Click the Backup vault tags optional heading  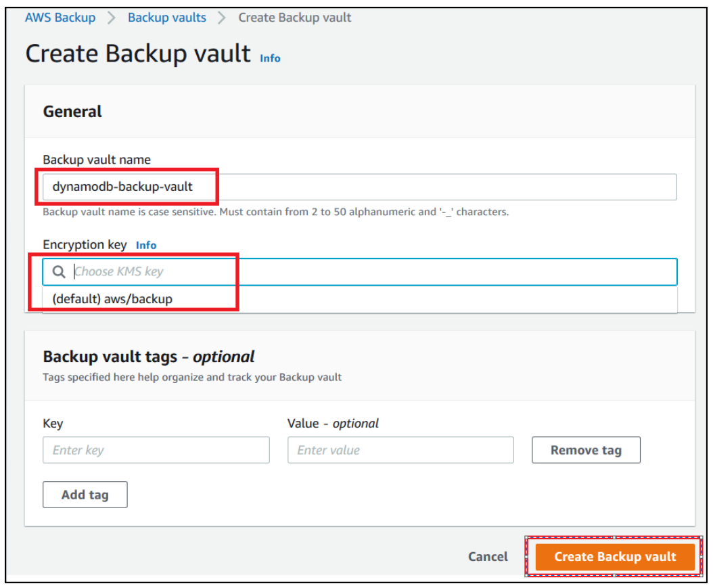click(149, 357)
